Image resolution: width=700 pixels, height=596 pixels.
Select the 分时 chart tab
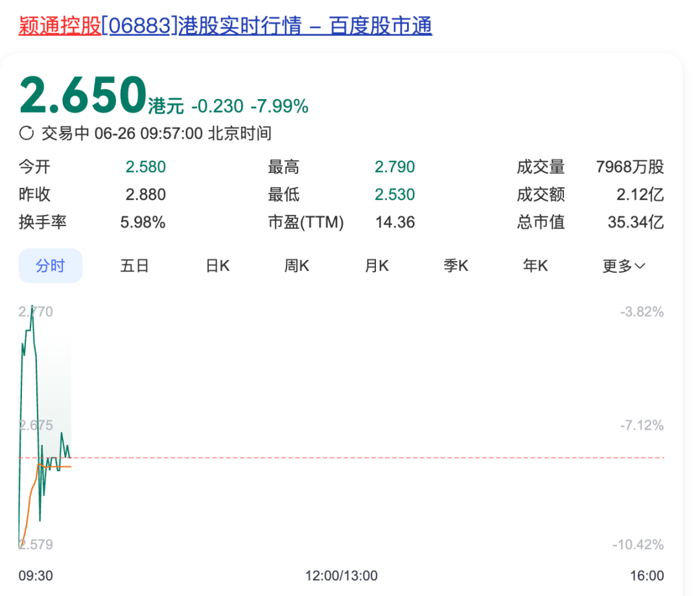(50, 266)
